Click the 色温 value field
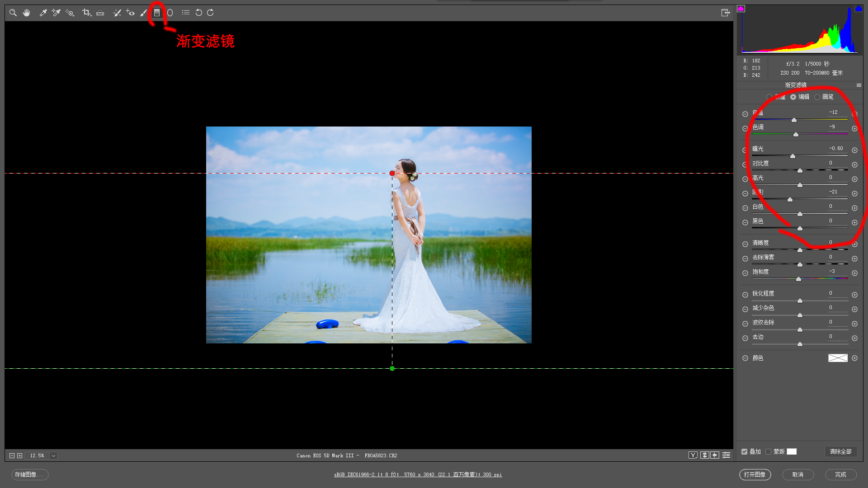The width and height of the screenshot is (868, 488). click(x=837, y=112)
